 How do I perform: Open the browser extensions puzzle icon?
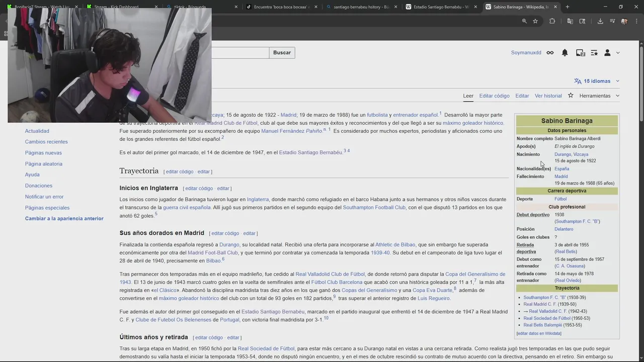click(552, 21)
